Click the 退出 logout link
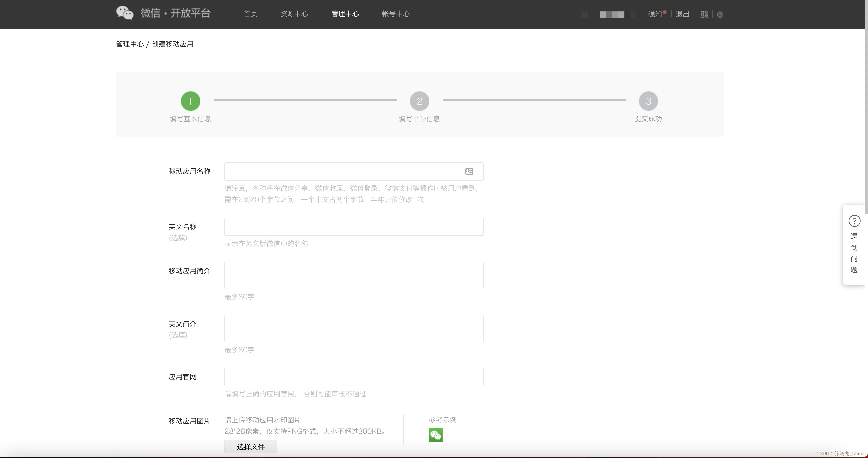Viewport: 868px width, 458px height. (x=682, y=14)
